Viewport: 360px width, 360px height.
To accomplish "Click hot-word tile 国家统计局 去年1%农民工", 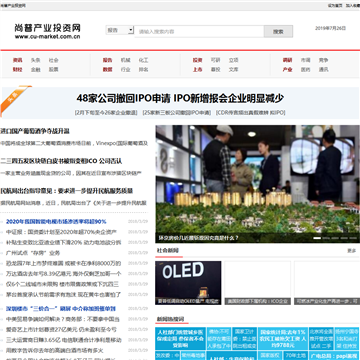I will [x=283, y=338].
